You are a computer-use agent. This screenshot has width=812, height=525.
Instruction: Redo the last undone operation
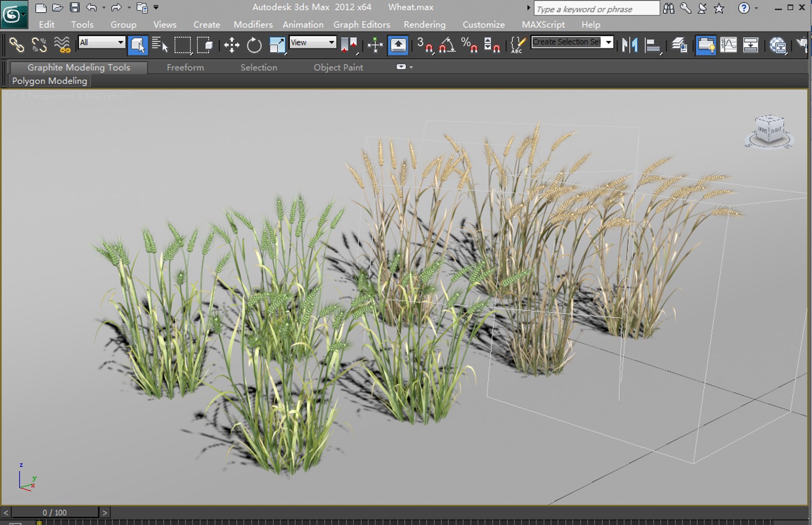click(116, 7)
